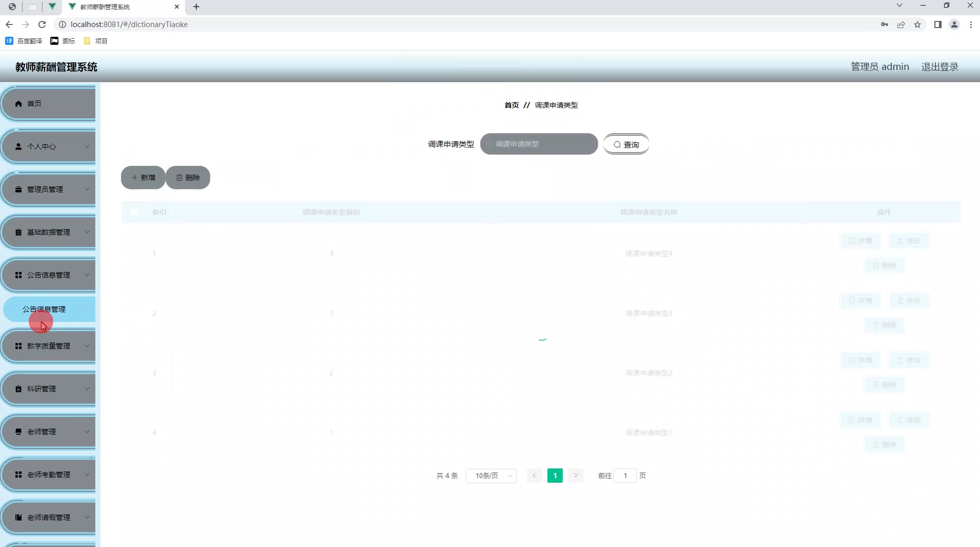This screenshot has width=980, height=547.
Task: Click 删除 for 调课申请类型2 row
Action: click(x=885, y=385)
